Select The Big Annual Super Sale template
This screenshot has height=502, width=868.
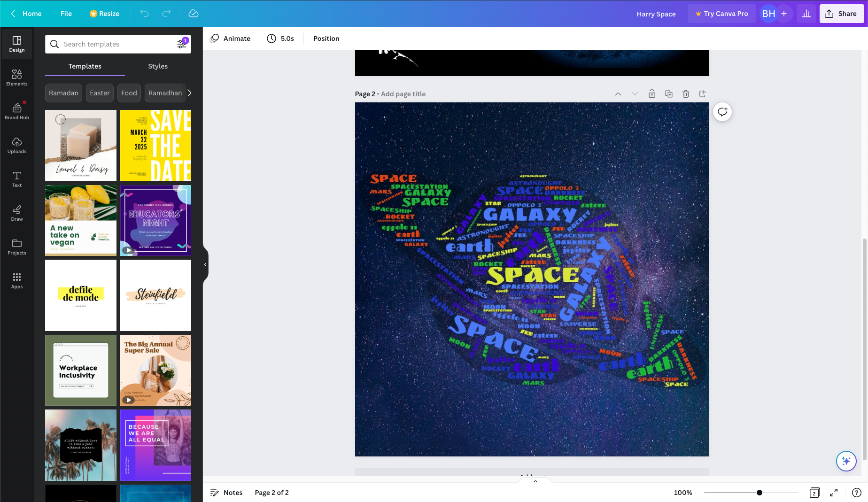tap(155, 370)
